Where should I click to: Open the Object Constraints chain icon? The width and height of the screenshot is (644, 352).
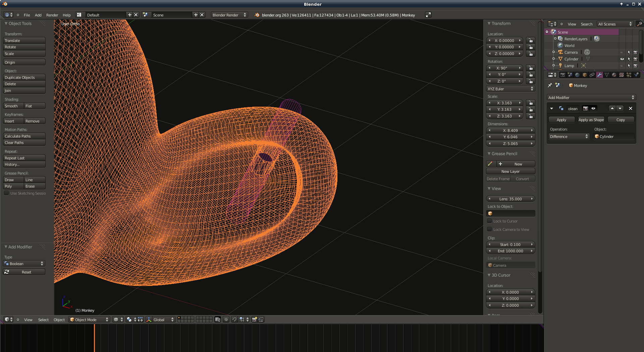point(592,75)
